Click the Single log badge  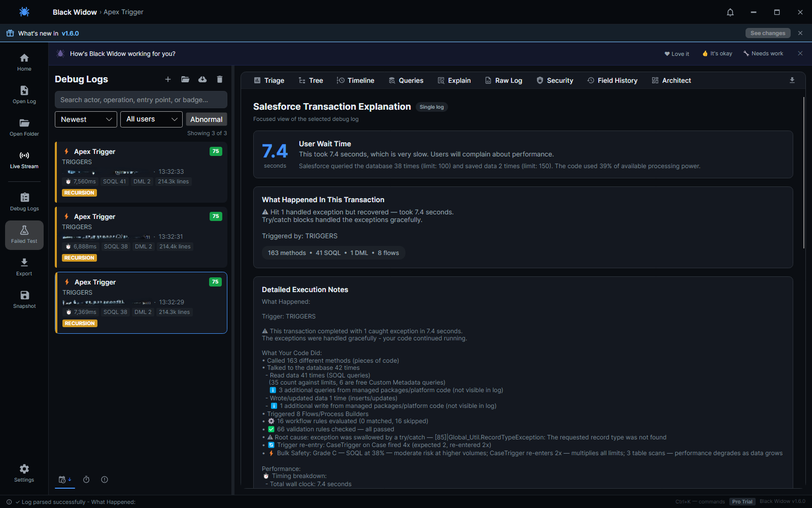tap(432, 107)
